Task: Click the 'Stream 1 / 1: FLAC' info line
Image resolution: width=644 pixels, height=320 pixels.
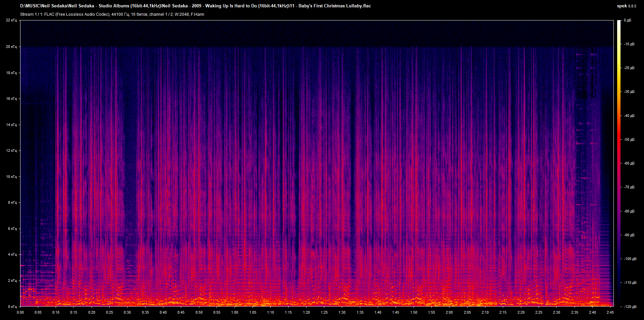Action: 112,14
